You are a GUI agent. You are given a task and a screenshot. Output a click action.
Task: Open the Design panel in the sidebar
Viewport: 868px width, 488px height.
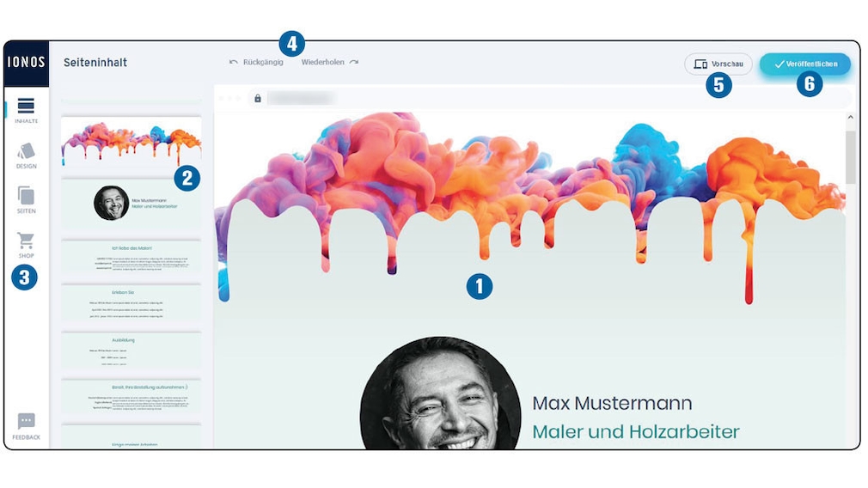click(26, 155)
